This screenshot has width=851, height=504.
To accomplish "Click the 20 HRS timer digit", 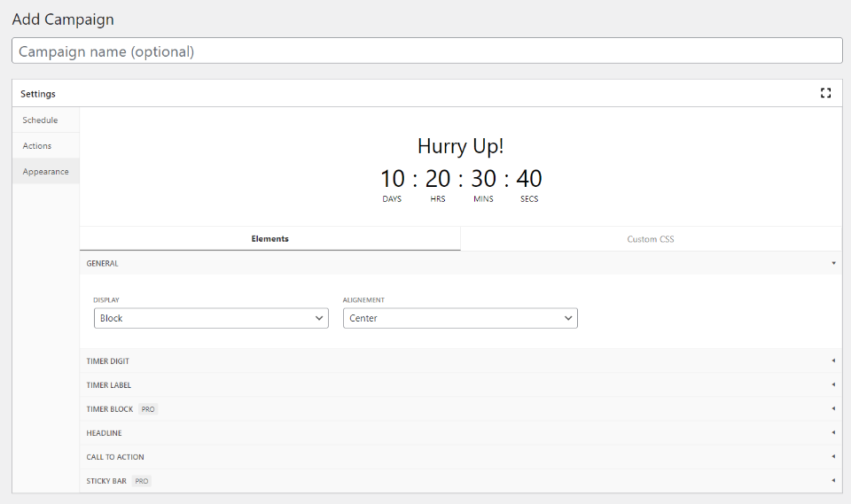I will [437, 179].
